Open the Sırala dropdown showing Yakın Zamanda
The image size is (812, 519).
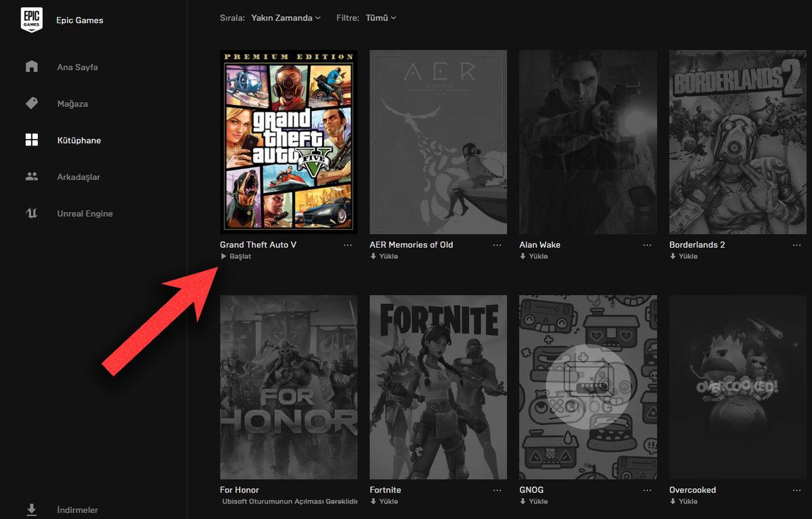coord(285,18)
